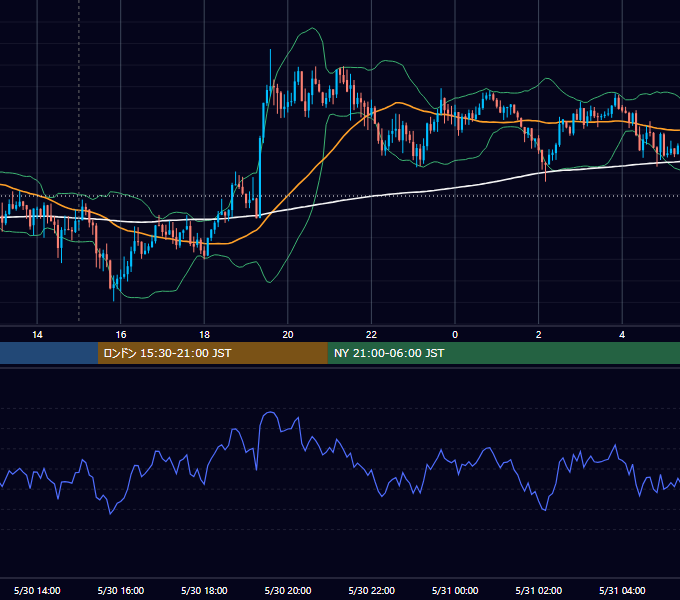Image resolution: width=680 pixels, height=600 pixels.
Task: Click the 5/31 00:00 time label
Action: click(455, 590)
